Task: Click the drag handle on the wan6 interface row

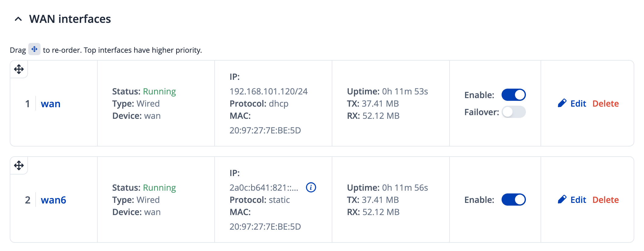Action: (18, 165)
